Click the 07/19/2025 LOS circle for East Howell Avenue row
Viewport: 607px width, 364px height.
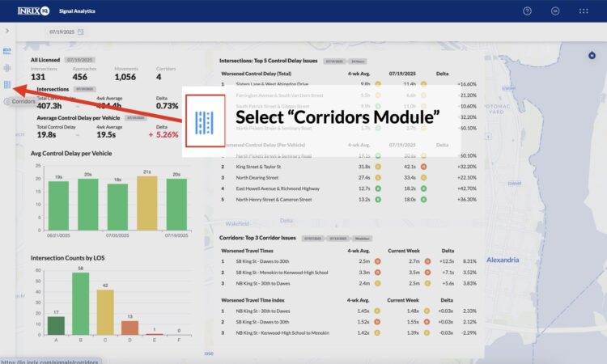tap(423, 188)
